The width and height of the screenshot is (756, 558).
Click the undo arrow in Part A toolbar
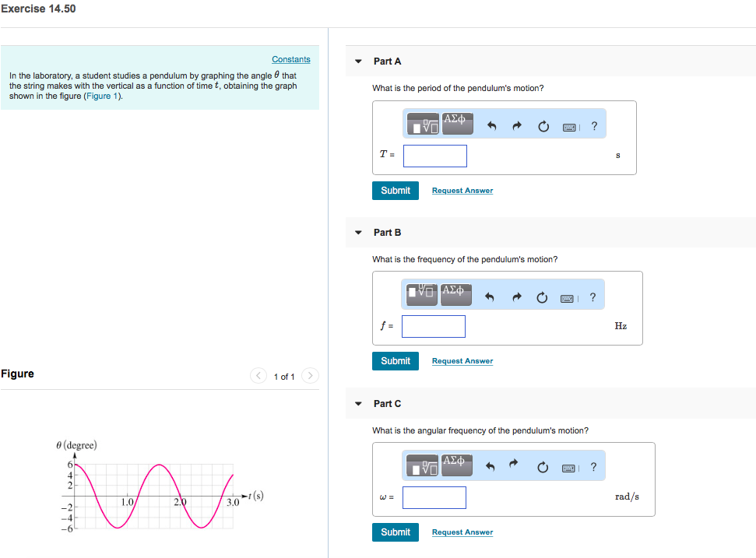pyautogui.click(x=491, y=124)
